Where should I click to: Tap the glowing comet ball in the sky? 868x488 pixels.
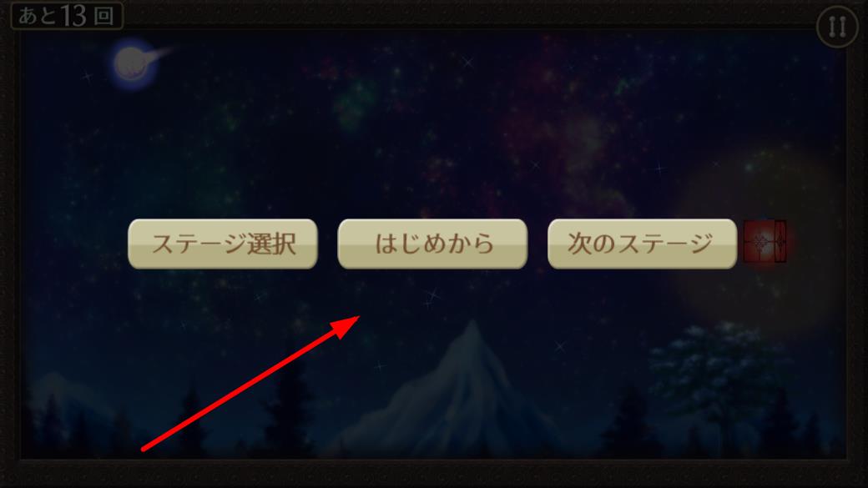point(131,63)
